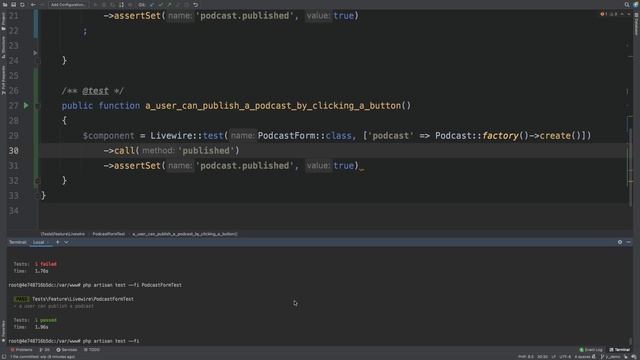
Task: Open the Add Configuration dropdown
Action: coord(68,4)
